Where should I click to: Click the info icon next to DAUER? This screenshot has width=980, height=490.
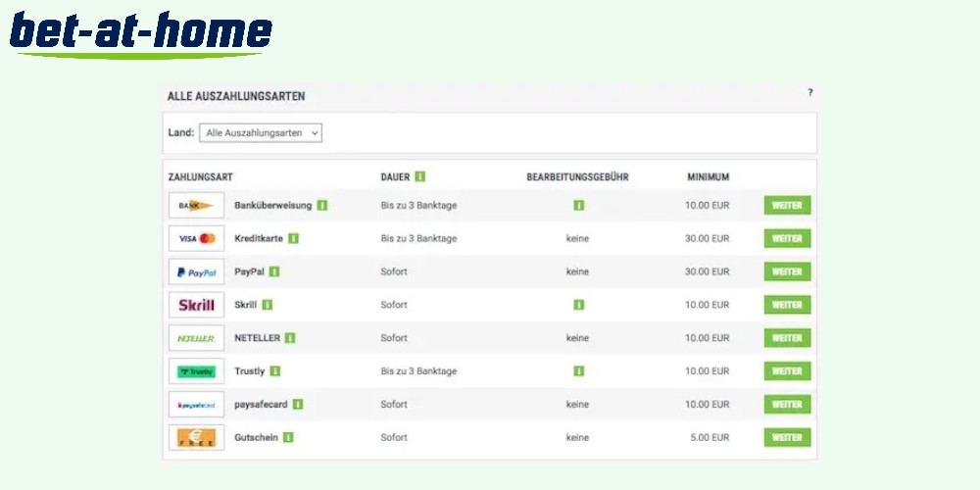coord(420,176)
